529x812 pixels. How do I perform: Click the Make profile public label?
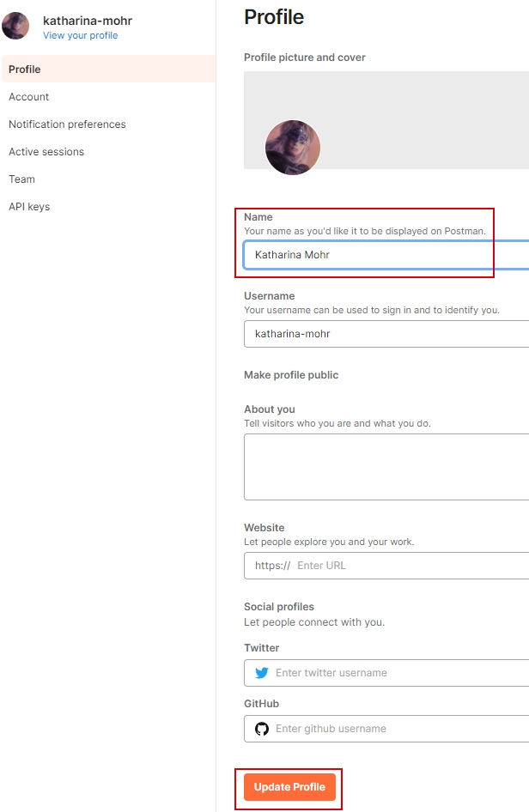pos(291,375)
